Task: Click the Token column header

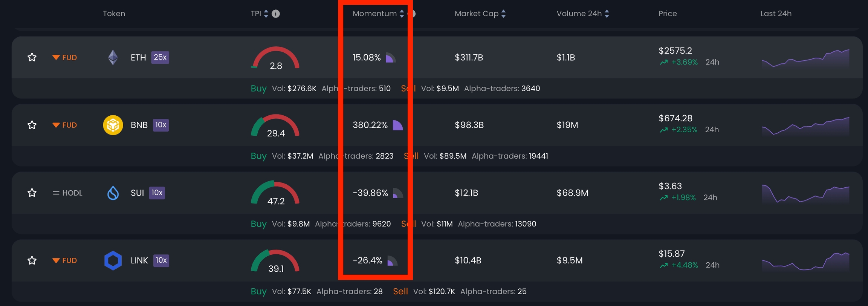Action: click(x=114, y=14)
